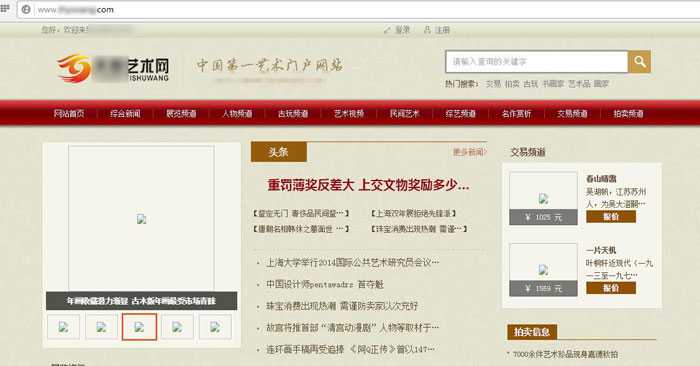Open the 人物频道 navigation item
Image resolution: width=700 pixels, height=366 pixels.
tap(237, 113)
